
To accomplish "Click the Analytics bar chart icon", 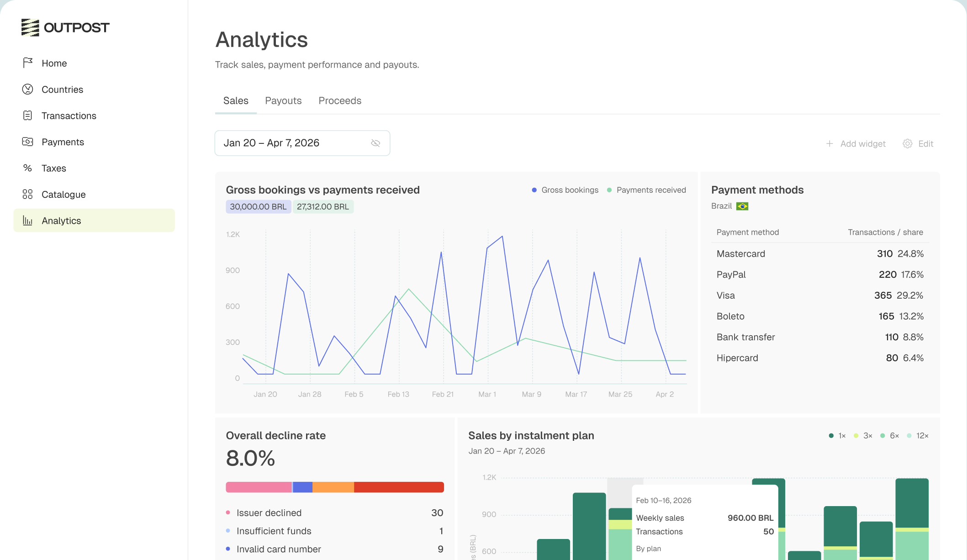I will click(28, 221).
